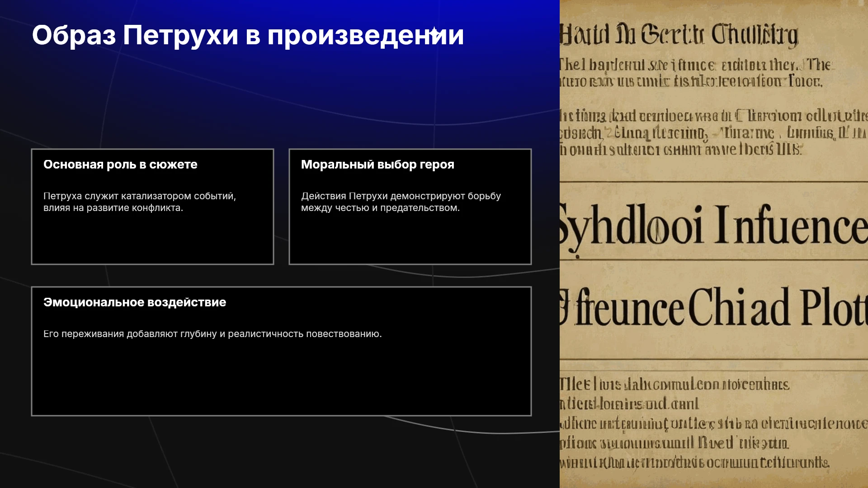Click the old newspaper image on right
Screen dimensions: 868x488
pos(714,244)
